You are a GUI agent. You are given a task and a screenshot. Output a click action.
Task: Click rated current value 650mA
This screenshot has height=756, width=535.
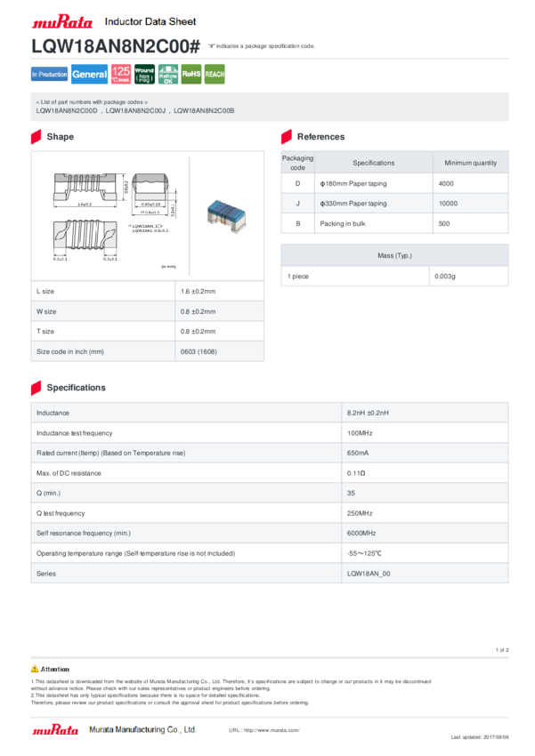358,454
